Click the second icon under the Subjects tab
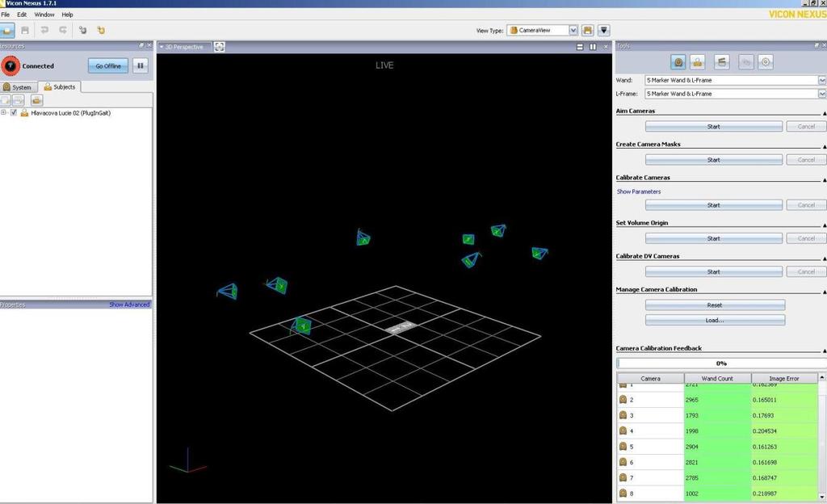This screenshot has height=504, width=827. (19, 100)
